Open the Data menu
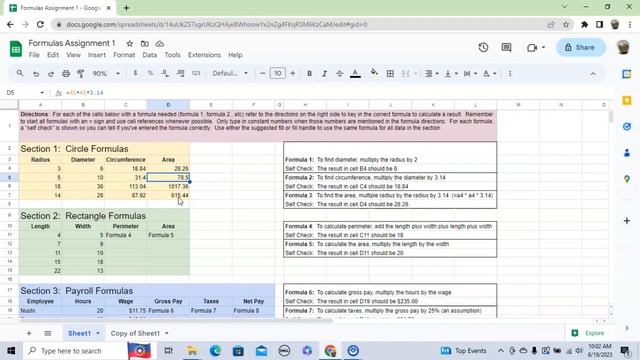This screenshot has height=360, width=640. tap(150, 55)
